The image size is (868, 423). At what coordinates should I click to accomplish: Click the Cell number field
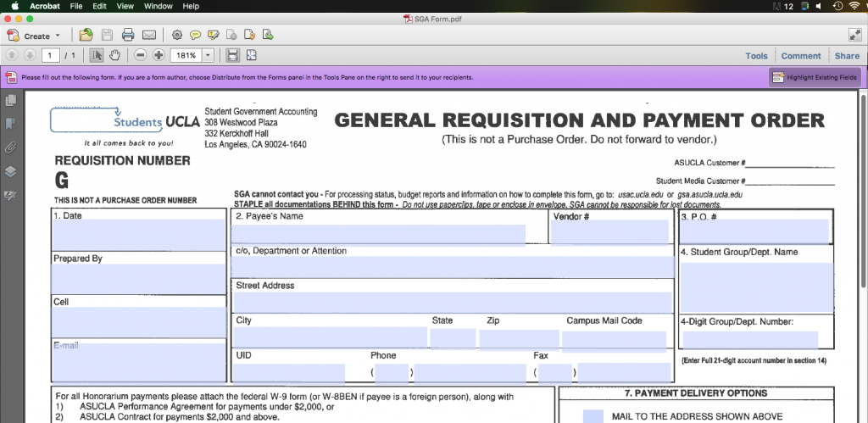[139, 322]
